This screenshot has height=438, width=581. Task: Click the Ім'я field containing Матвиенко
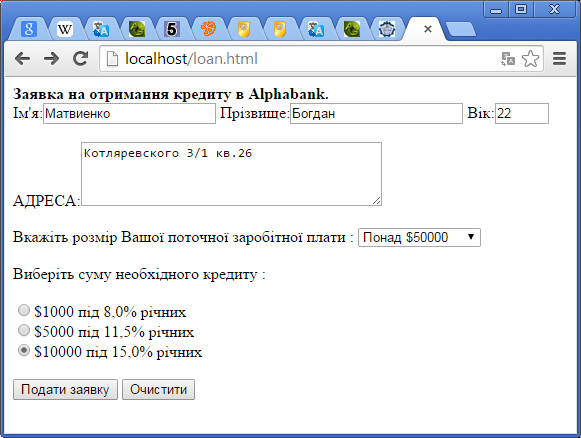[x=129, y=113]
